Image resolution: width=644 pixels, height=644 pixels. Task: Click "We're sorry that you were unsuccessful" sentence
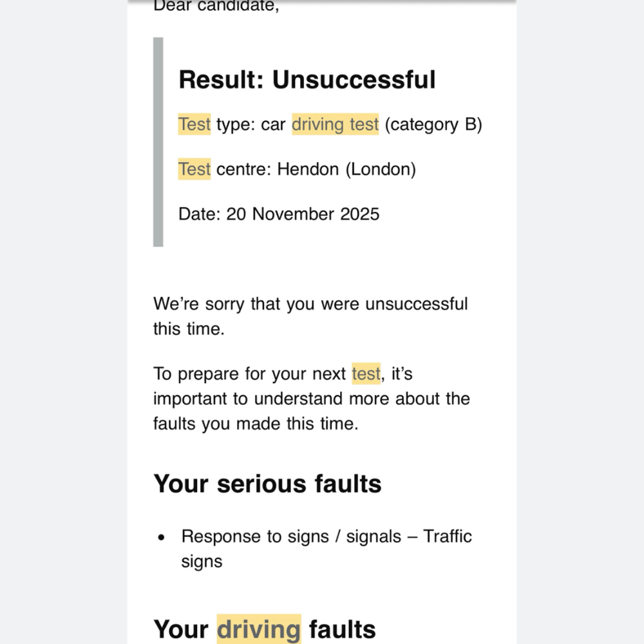[x=310, y=303]
